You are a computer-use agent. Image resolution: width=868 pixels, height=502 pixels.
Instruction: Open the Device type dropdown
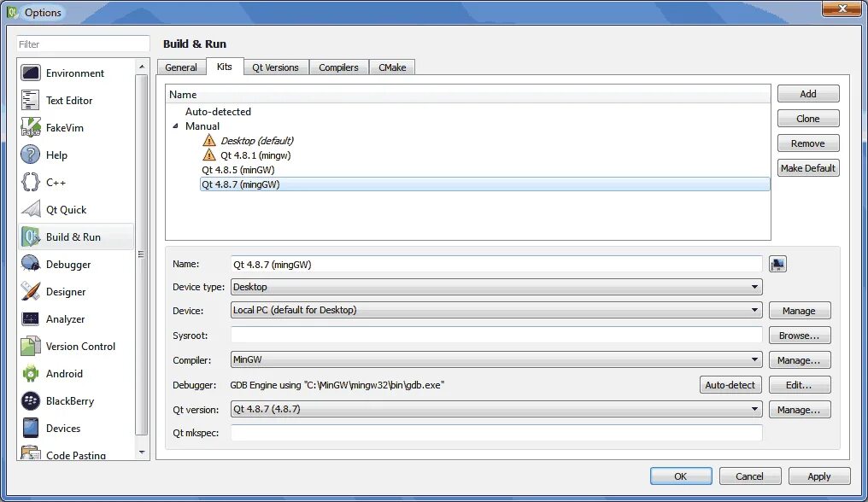(x=496, y=287)
